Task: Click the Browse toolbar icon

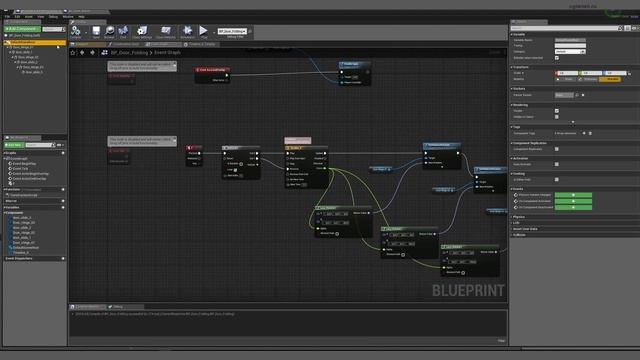Action: coord(109,31)
